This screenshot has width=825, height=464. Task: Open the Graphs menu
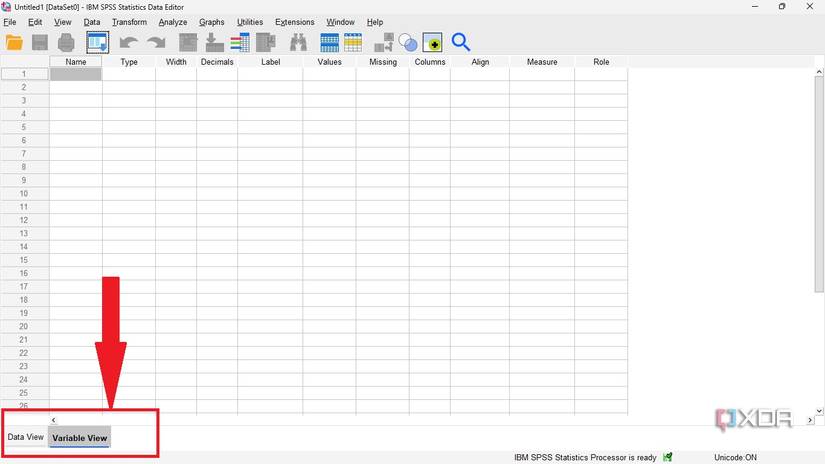[x=212, y=22]
